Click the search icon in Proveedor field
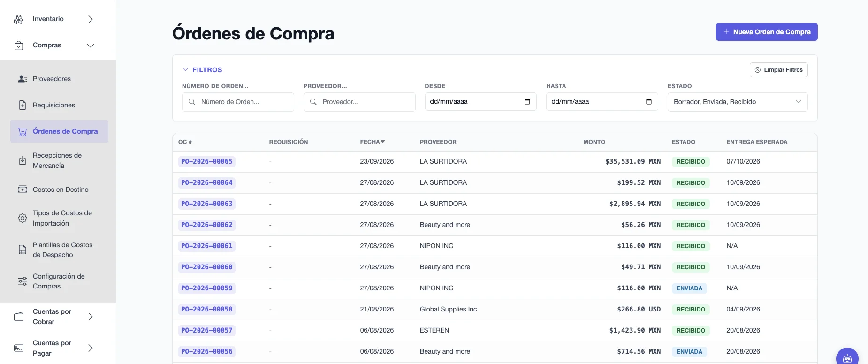The height and width of the screenshot is (364, 868). [x=313, y=102]
